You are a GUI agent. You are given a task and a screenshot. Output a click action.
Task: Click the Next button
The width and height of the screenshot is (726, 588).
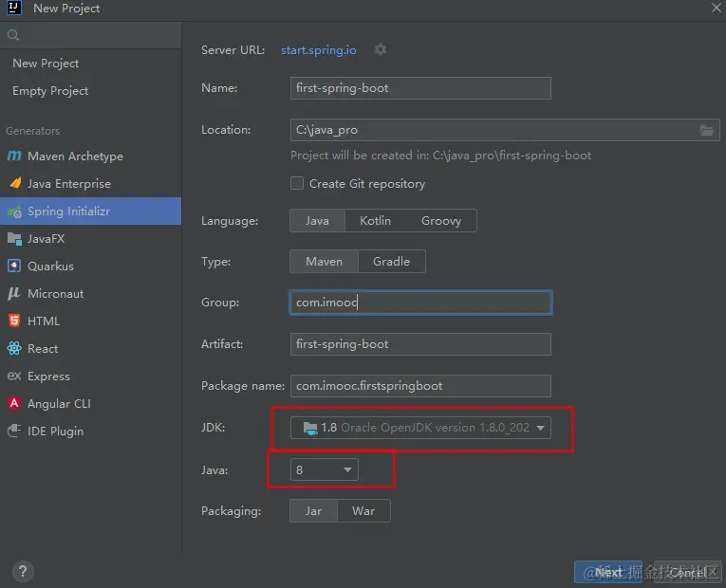click(x=607, y=572)
